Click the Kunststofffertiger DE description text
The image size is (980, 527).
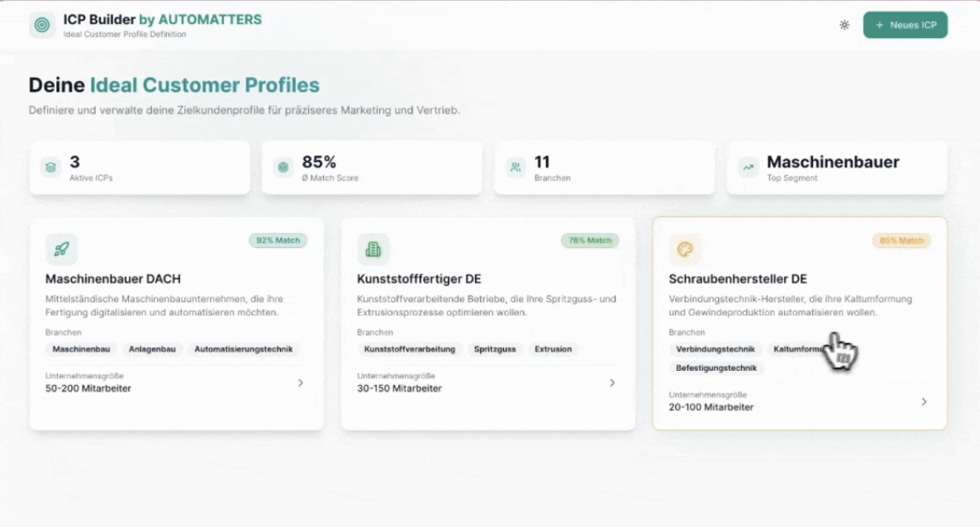pos(486,306)
